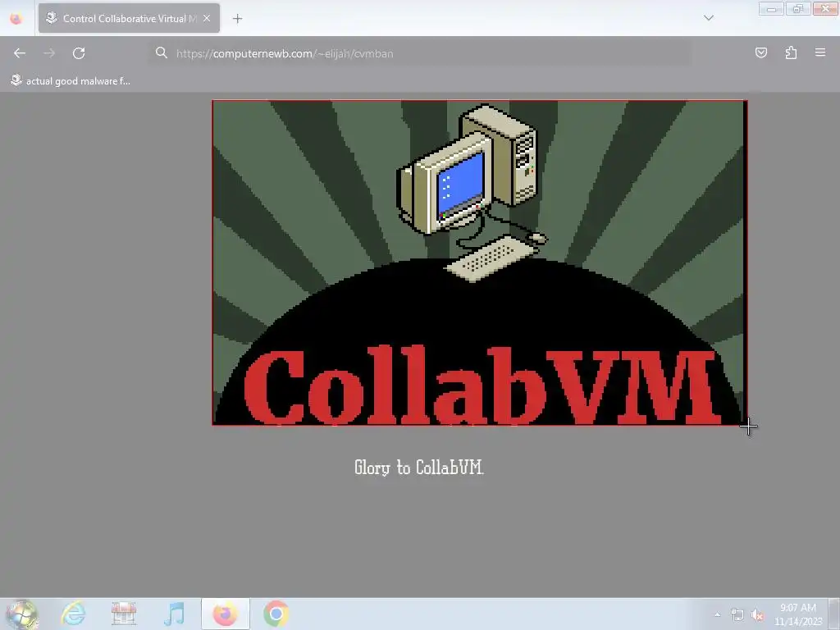Screen dimensions: 840x630
Task: Open the Extensions puzzle icon
Action: point(791,52)
